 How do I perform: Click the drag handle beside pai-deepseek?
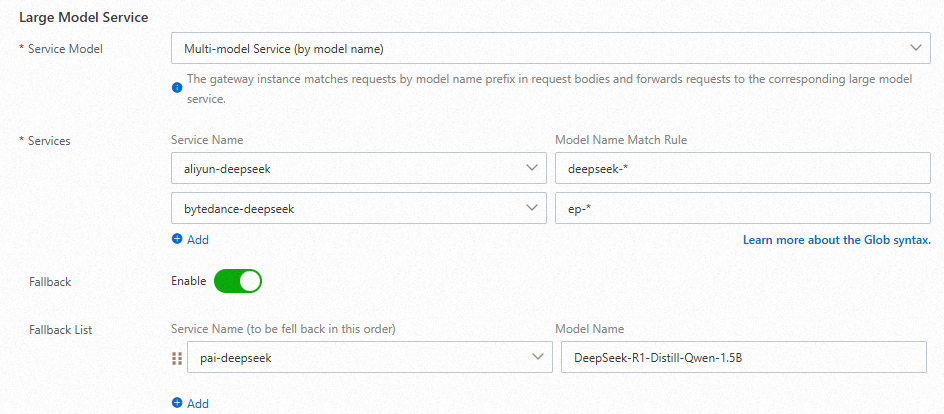177,358
